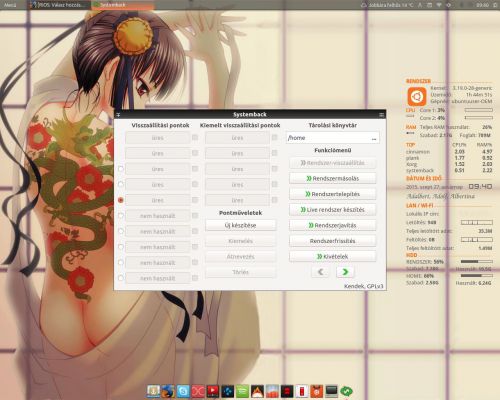Click the weather applet in top panel
The image size is (500, 400).
pos(387,5)
